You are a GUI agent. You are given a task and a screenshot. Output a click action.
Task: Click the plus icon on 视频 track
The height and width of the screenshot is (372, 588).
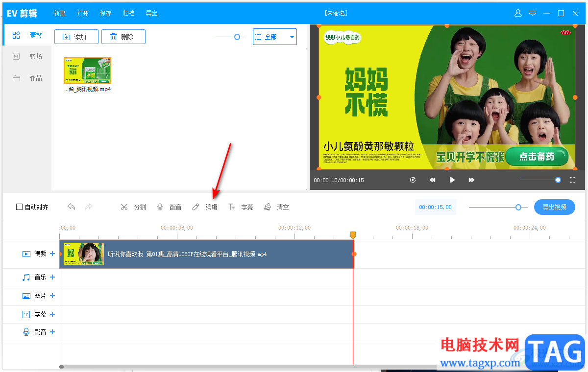coord(52,254)
